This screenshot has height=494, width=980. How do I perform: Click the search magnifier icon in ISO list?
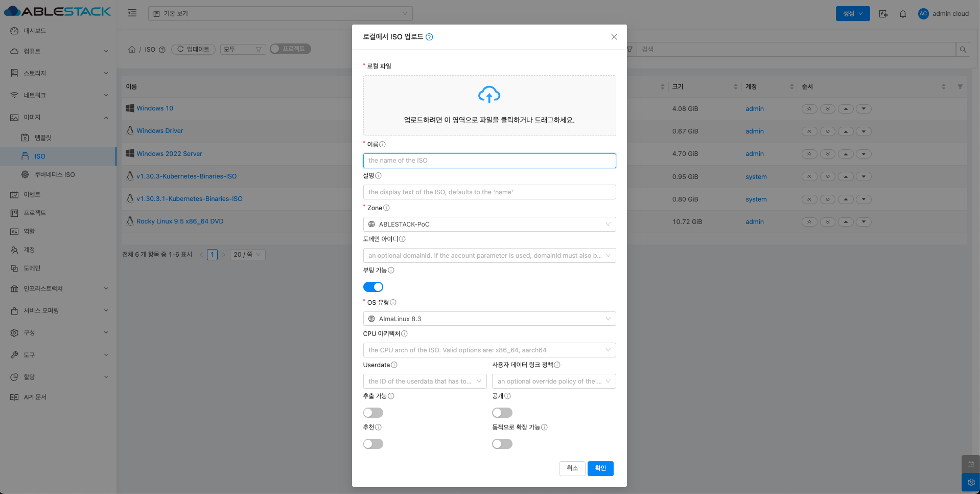(x=963, y=49)
